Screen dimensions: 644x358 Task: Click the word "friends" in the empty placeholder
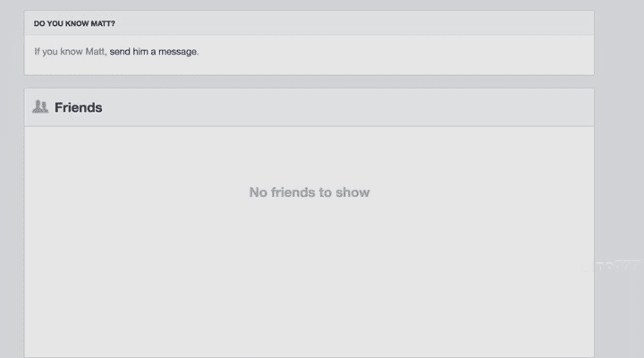292,192
